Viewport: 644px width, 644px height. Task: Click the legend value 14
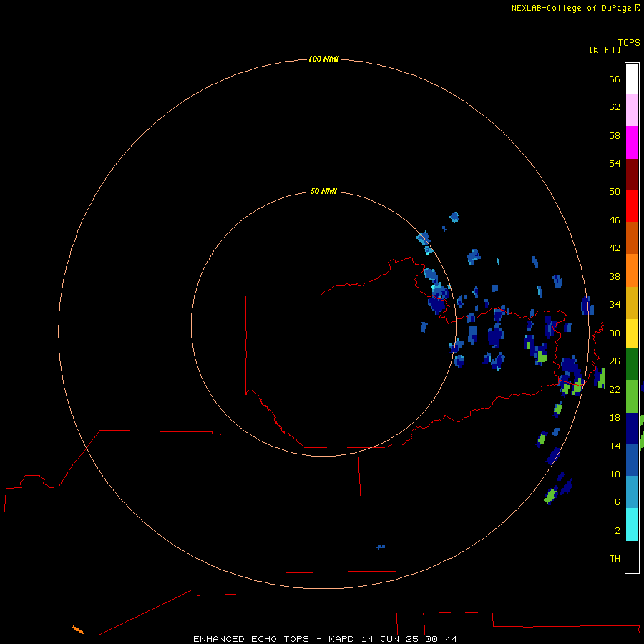(x=615, y=446)
